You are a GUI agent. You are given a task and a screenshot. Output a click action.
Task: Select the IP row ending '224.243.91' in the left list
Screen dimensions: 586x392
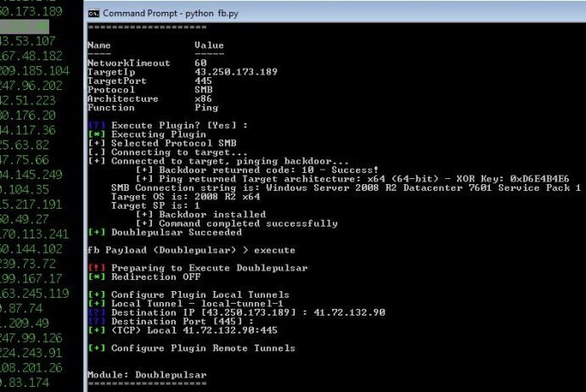(x=31, y=353)
